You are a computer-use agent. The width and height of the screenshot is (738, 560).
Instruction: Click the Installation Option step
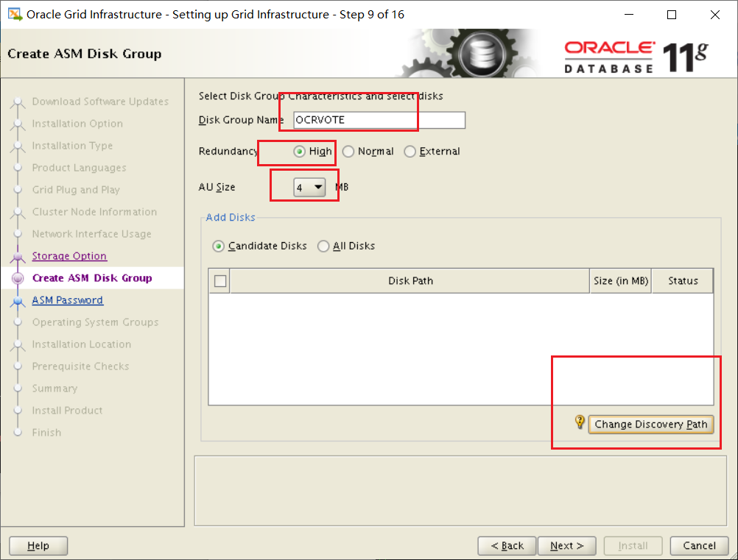[77, 124]
